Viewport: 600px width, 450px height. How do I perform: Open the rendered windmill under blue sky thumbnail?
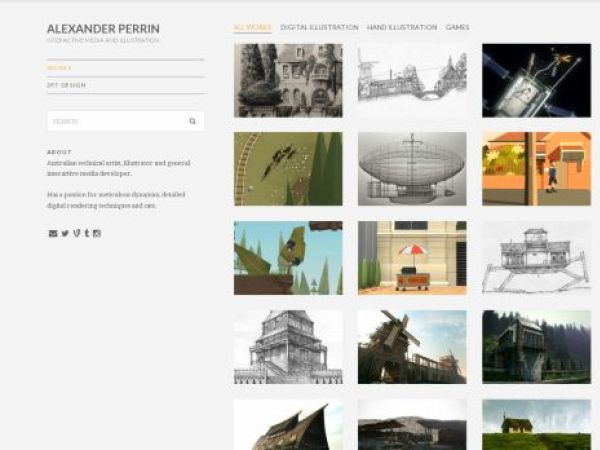pyautogui.click(x=412, y=347)
